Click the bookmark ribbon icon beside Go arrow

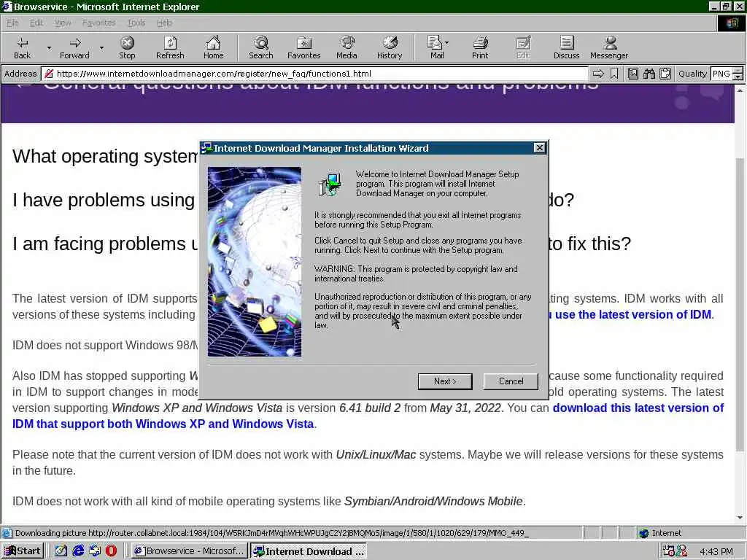(x=614, y=74)
